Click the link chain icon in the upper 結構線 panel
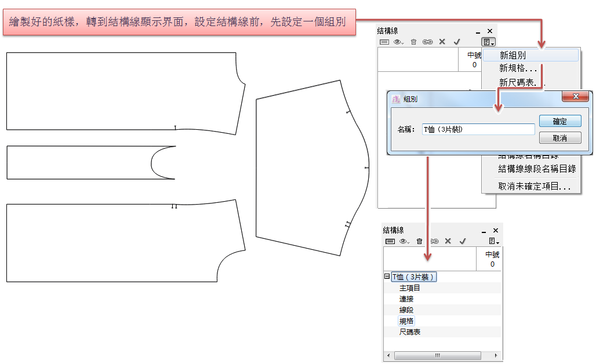596x364 pixels. point(427,42)
